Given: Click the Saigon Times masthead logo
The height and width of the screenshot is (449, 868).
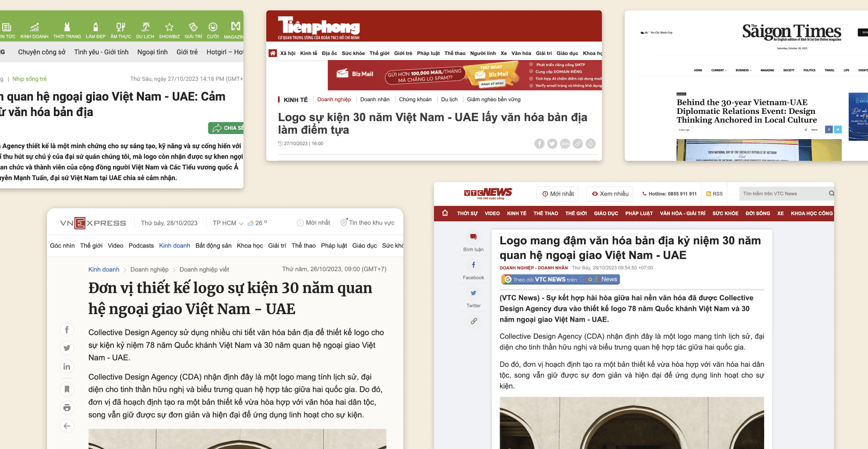Looking at the screenshot, I should tap(792, 32).
